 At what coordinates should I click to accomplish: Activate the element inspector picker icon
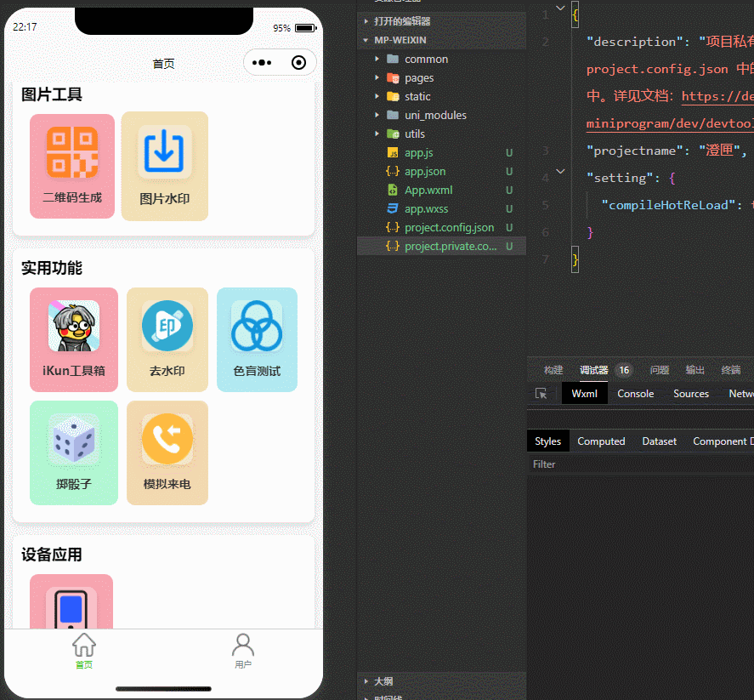[541, 394]
